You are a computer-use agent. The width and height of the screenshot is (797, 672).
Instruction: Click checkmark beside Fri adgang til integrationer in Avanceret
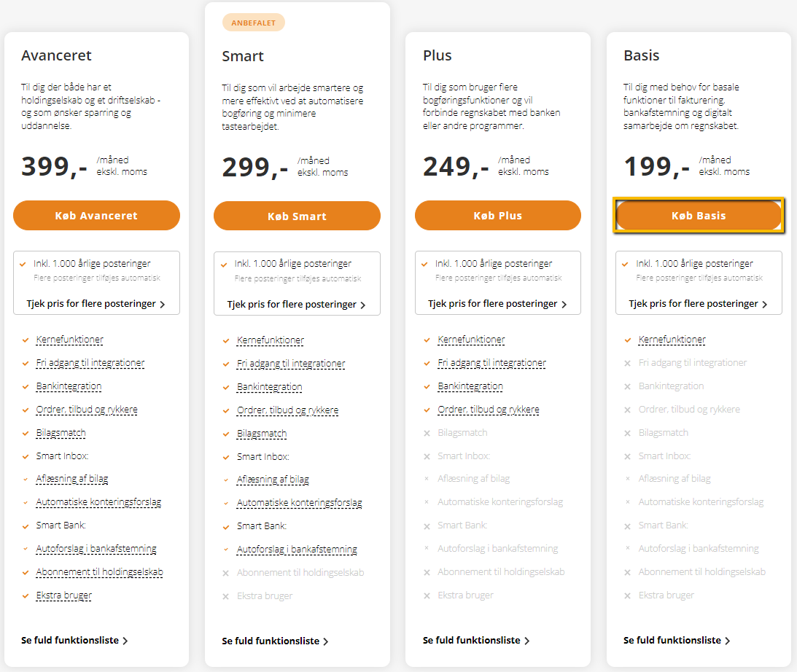point(26,363)
